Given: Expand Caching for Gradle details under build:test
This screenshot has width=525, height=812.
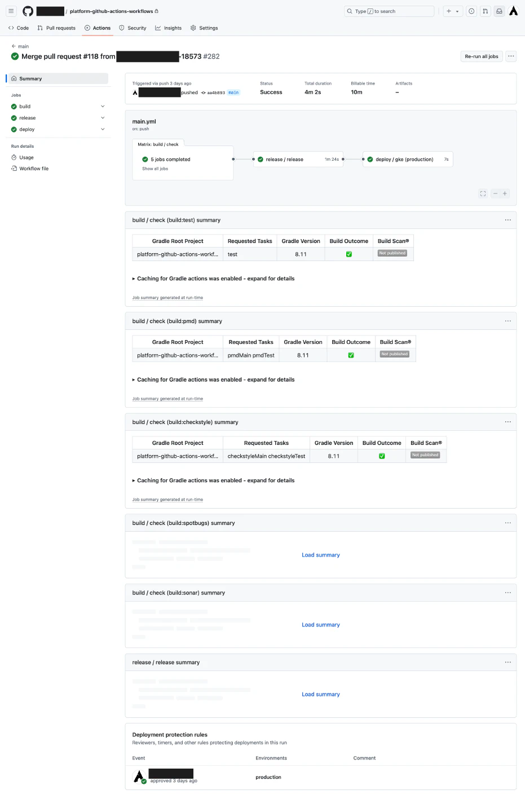Looking at the screenshot, I should 214,279.
